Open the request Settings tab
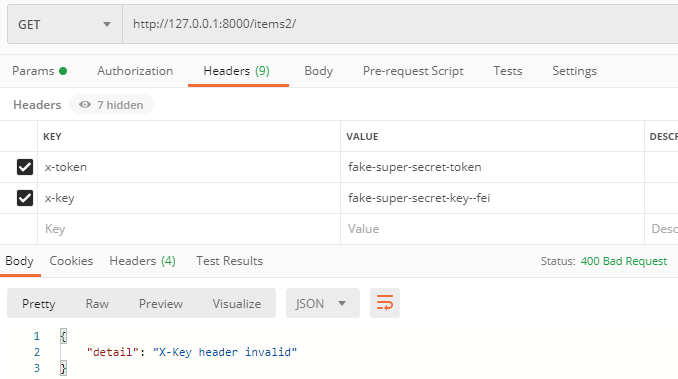 pyautogui.click(x=574, y=71)
